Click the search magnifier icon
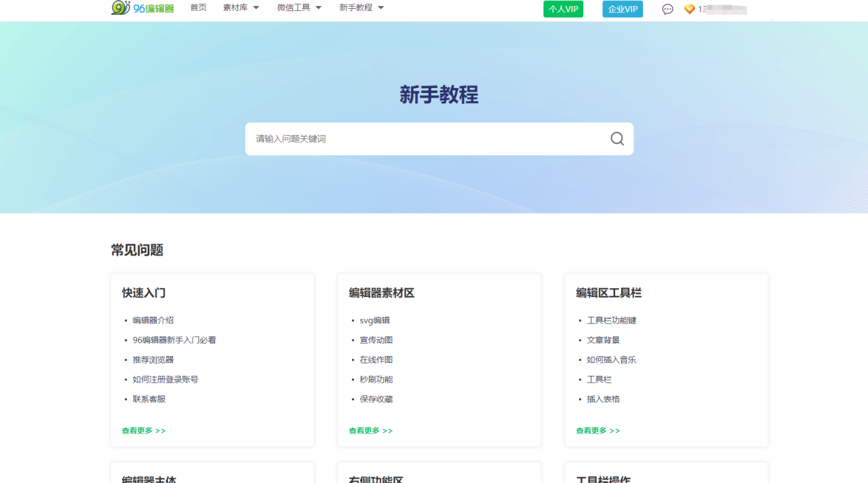The width and height of the screenshot is (868, 483). pos(616,139)
